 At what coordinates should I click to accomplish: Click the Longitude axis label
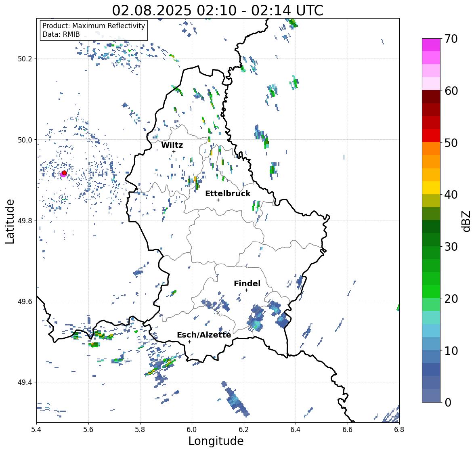pyautogui.click(x=216, y=441)
